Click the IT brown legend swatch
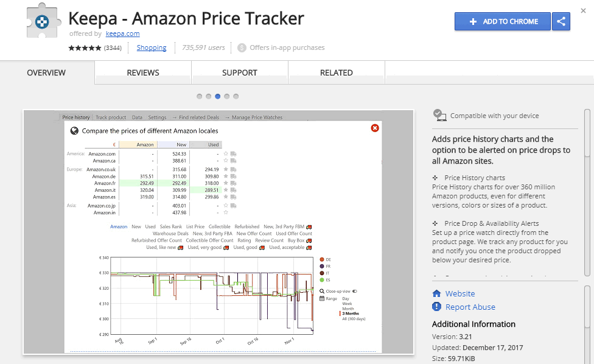 [x=322, y=273]
